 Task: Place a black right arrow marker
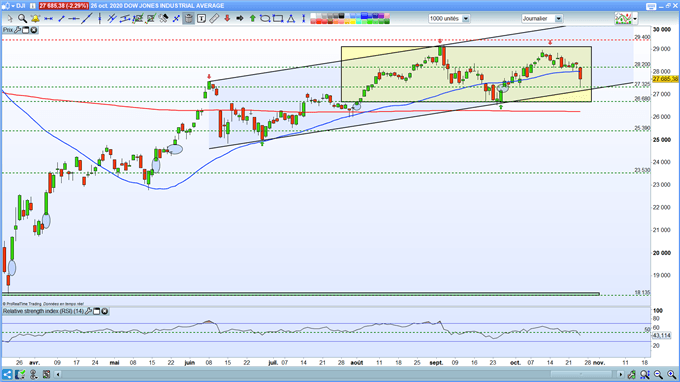tap(239, 19)
